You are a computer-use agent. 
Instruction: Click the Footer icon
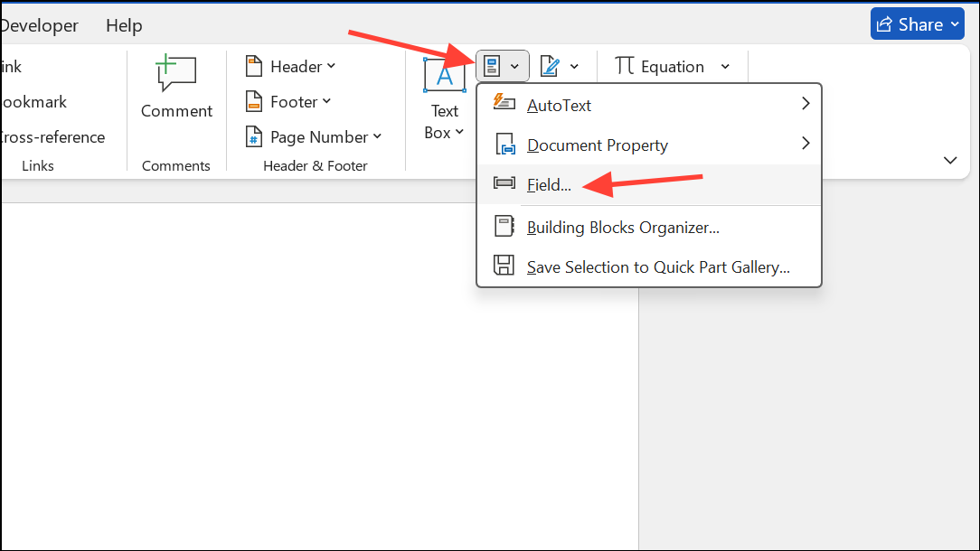254,101
